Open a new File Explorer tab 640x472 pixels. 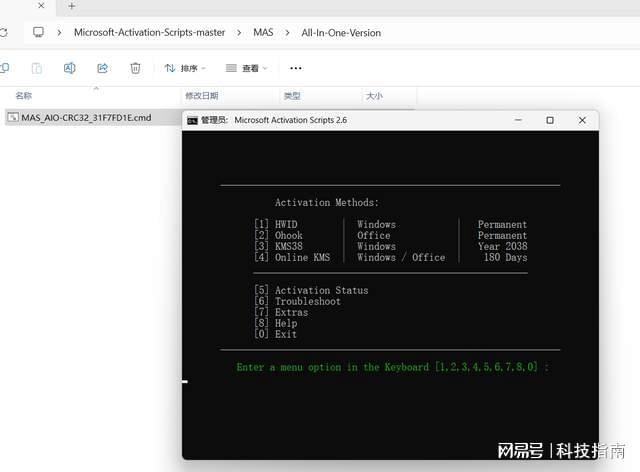point(72,6)
